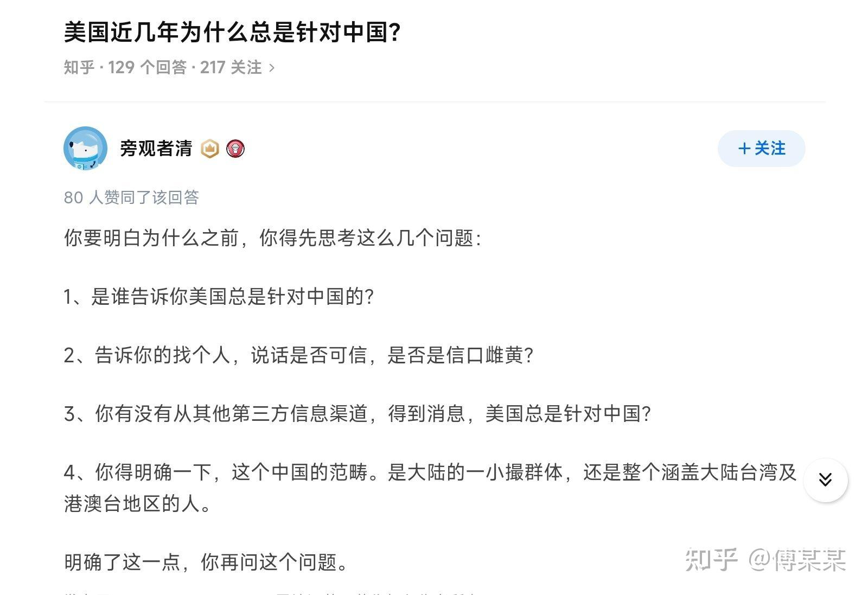Viewport: 868px width, 595px height.
Task: Click partially hidden text at bottom edge
Action: [271, 592]
